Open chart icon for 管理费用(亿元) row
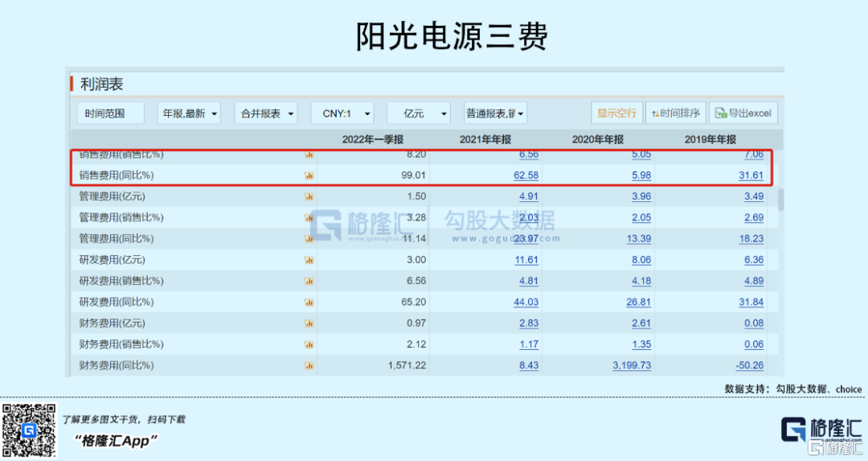Screen dimensions: 868x461 click(309, 196)
